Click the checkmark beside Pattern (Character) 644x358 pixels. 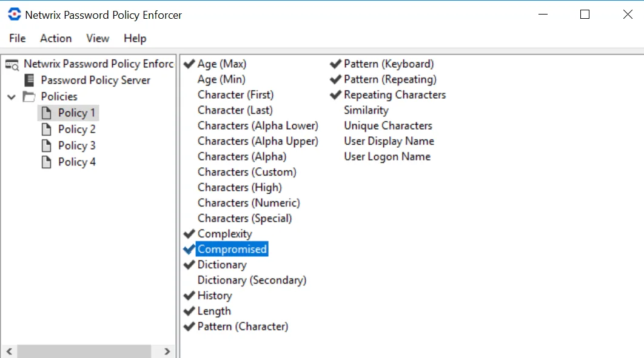tap(189, 327)
